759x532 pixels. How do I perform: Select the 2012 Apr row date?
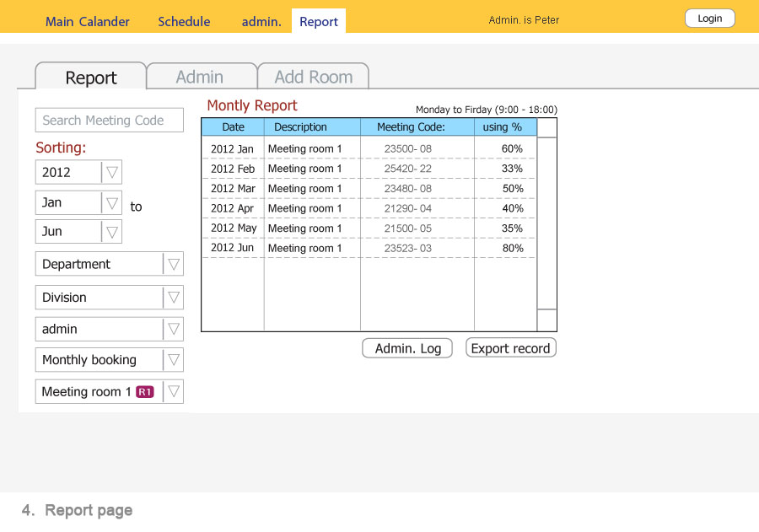pos(232,208)
